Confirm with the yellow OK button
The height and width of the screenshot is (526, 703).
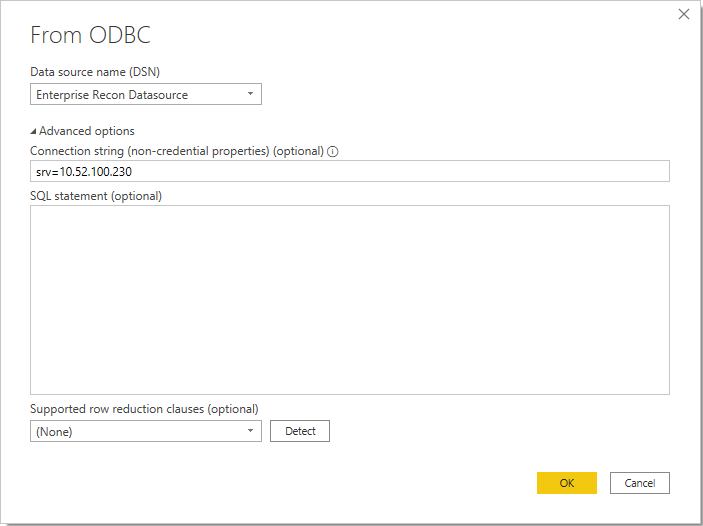tap(566, 483)
